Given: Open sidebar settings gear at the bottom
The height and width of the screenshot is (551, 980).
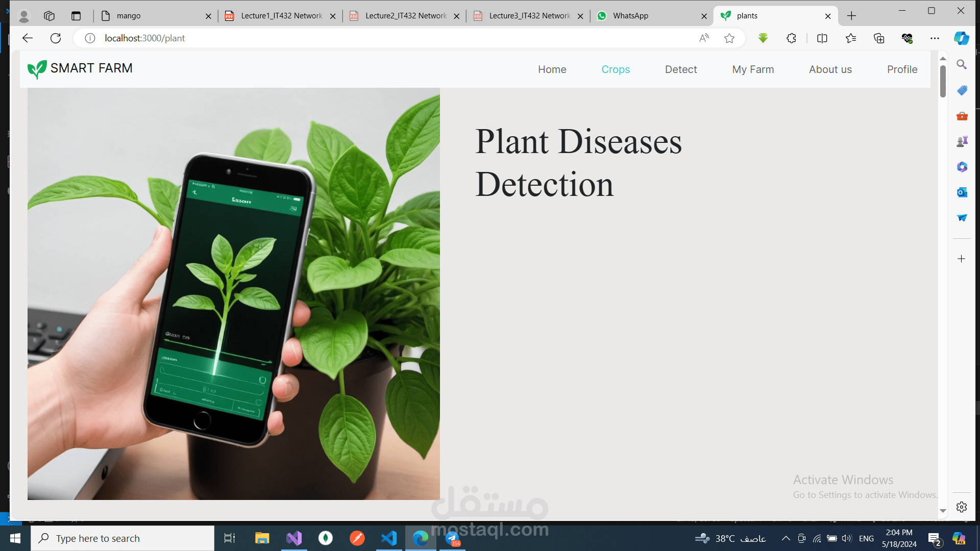Looking at the screenshot, I should click(962, 507).
